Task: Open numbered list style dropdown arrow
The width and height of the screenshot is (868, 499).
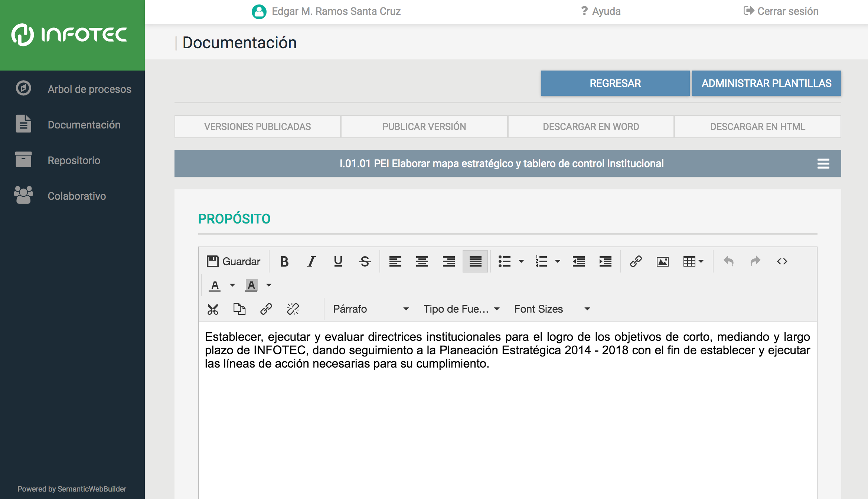Action: [x=558, y=261]
